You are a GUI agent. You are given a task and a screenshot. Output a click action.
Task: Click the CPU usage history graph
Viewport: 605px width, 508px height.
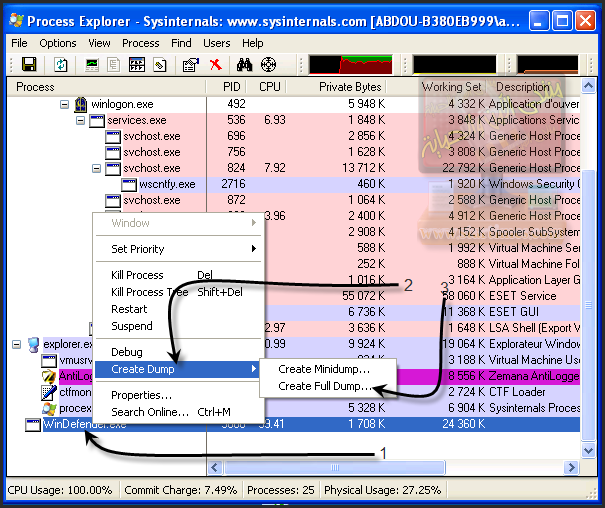pos(350,64)
